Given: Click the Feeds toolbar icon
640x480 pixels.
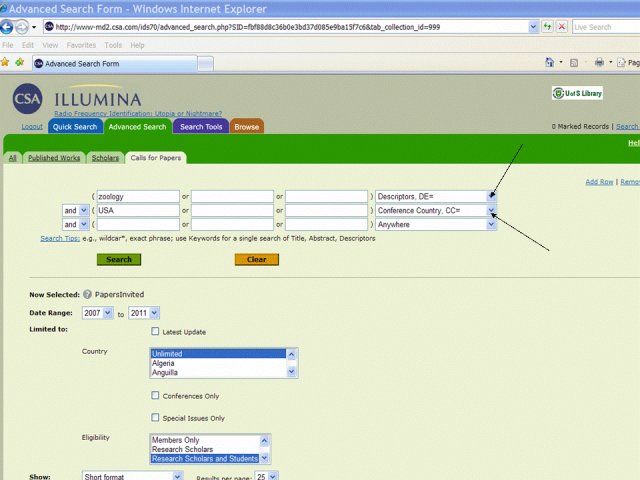Looking at the screenshot, I should [573, 63].
